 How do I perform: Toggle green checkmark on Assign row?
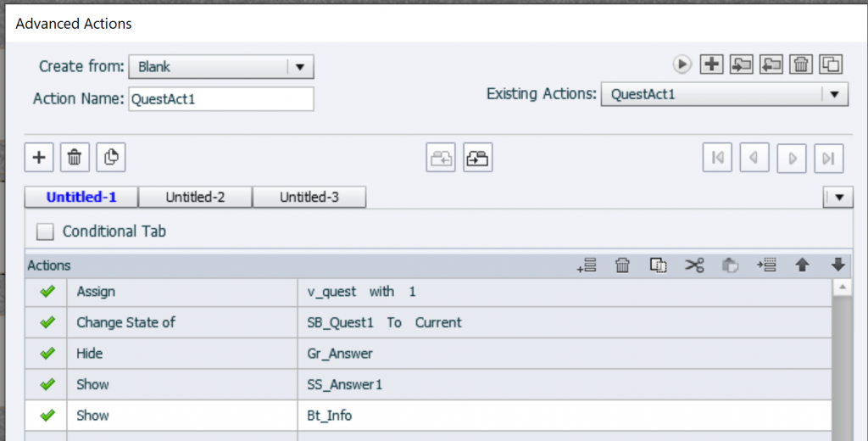click(47, 291)
